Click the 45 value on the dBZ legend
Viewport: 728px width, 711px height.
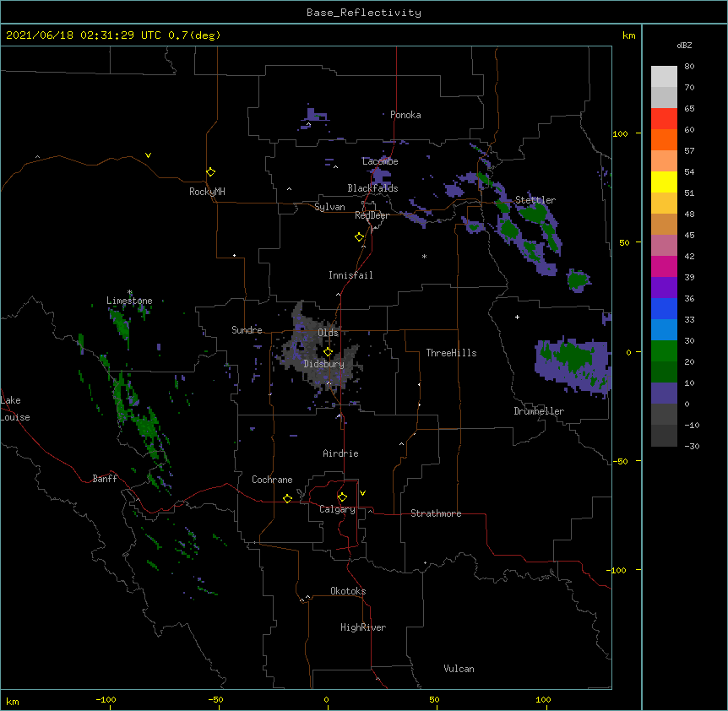[x=689, y=236]
